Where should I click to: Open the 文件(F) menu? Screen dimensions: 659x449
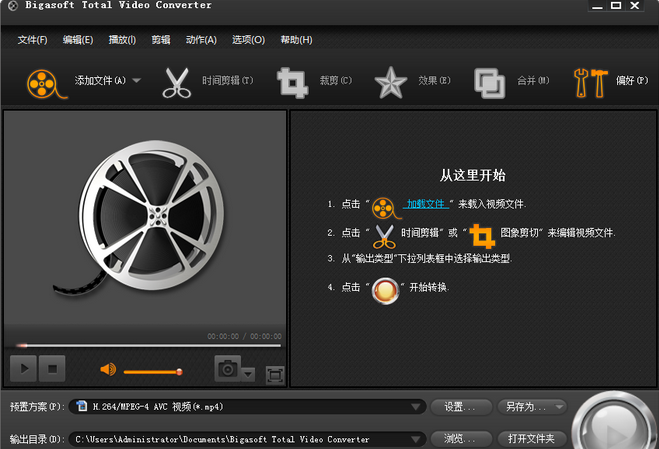pyautogui.click(x=32, y=40)
